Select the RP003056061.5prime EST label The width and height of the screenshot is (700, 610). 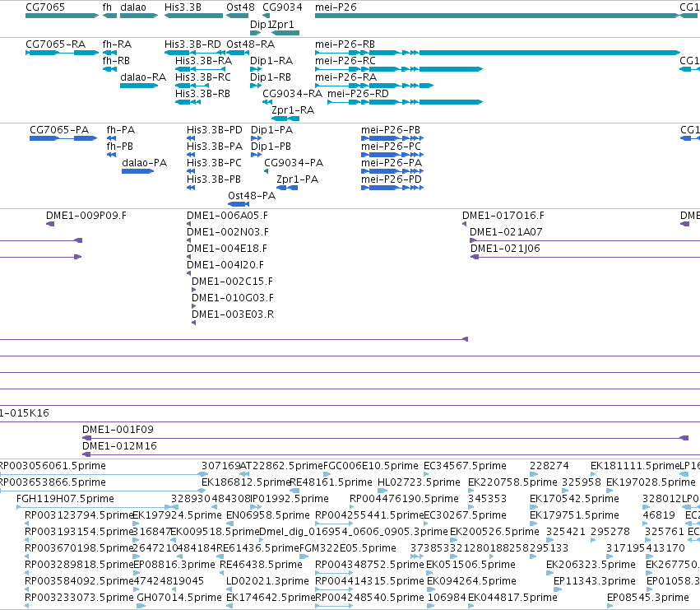(53, 466)
